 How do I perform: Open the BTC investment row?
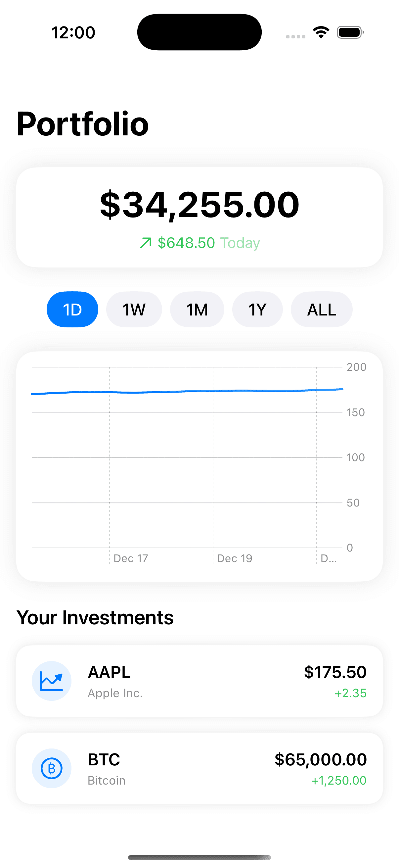pyautogui.click(x=199, y=768)
